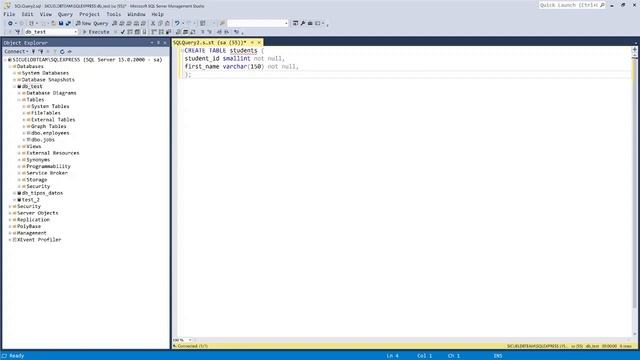640x360 pixels.
Task: Open the Tools menu
Action: [113, 14]
